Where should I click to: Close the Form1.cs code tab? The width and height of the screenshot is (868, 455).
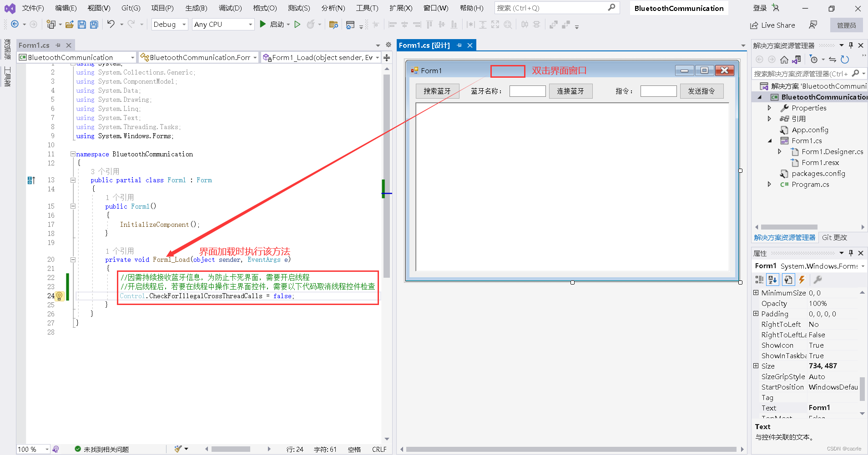tap(69, 45)
